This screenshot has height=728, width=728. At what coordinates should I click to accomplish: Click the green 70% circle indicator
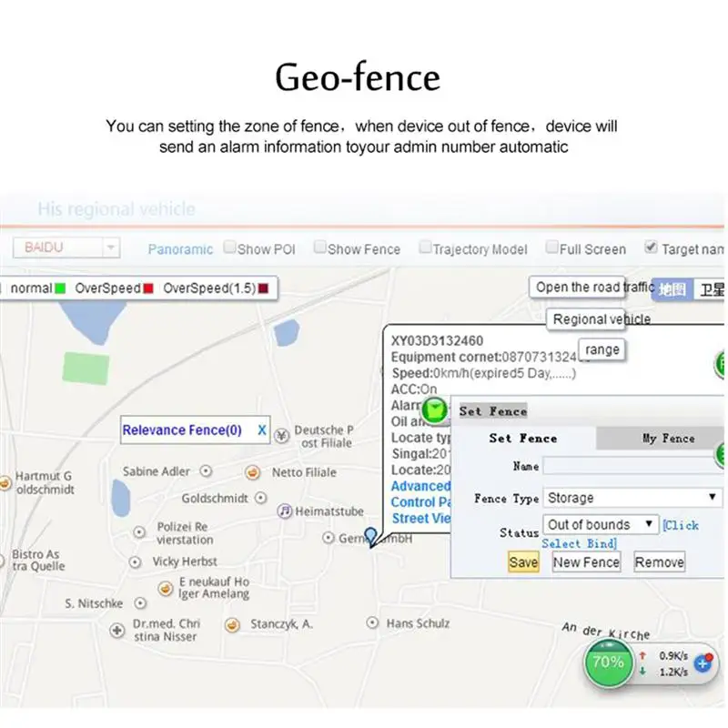(x=608, y=662)
